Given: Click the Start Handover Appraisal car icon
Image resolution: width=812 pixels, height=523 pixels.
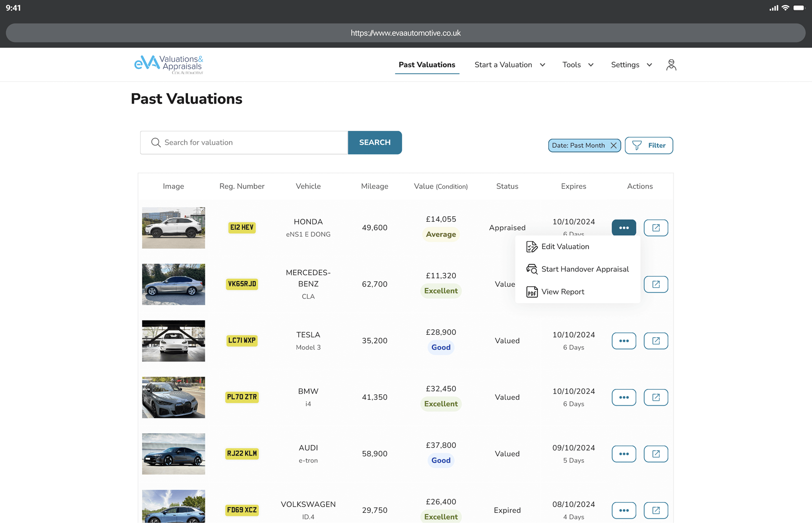Looking at the screenshot, I should pyautogui.click(x=532, y=269).
